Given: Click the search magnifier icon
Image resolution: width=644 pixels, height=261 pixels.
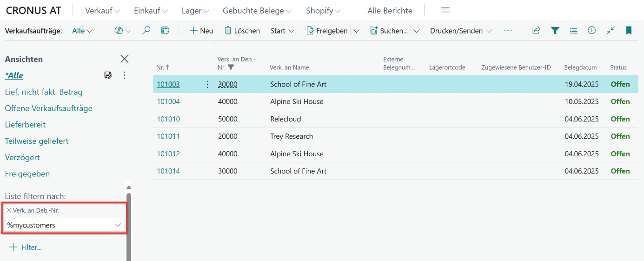Looking at the screenshot, I should (x=146, y=31).
